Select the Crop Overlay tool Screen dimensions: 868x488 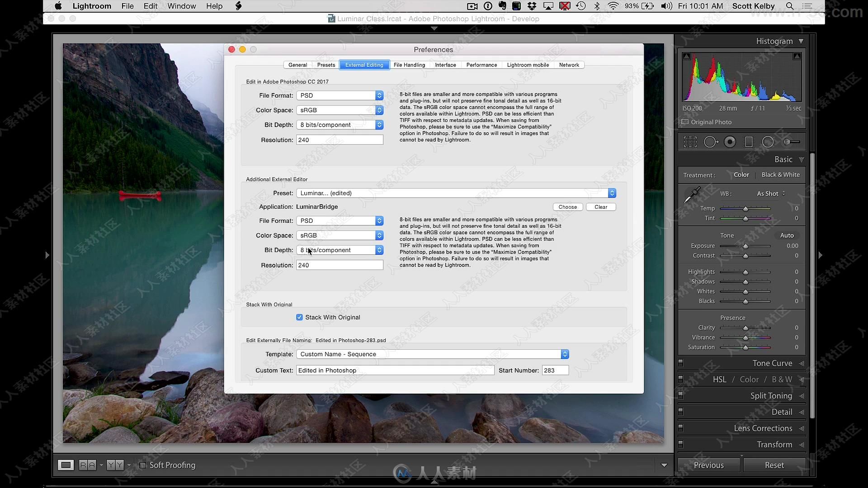click(x=690, y=142)
